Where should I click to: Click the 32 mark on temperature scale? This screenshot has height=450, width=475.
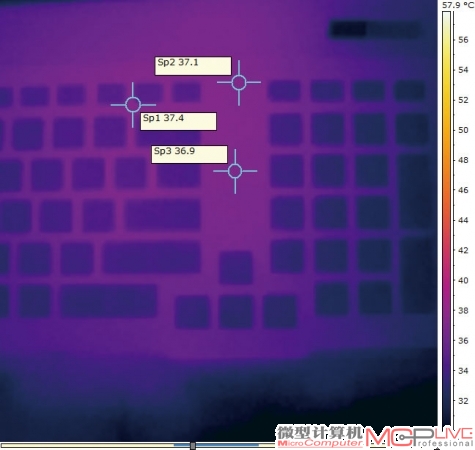click(463, 401)
